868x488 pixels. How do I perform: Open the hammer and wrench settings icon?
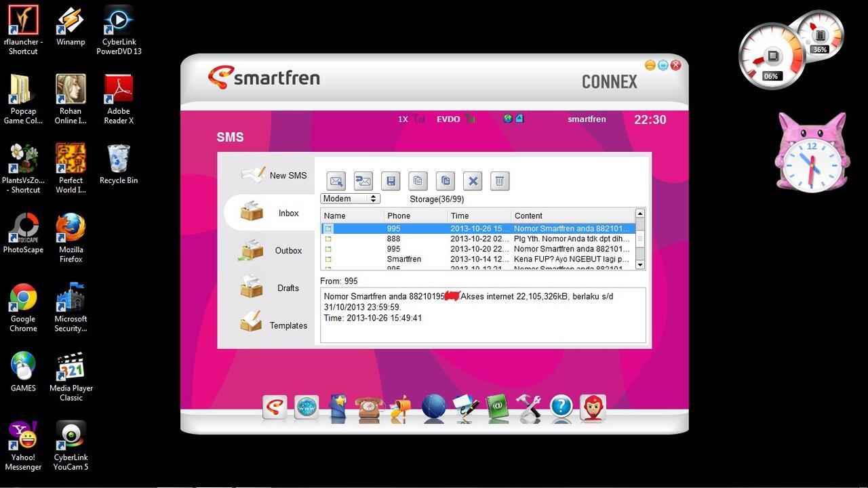(529, 409)
